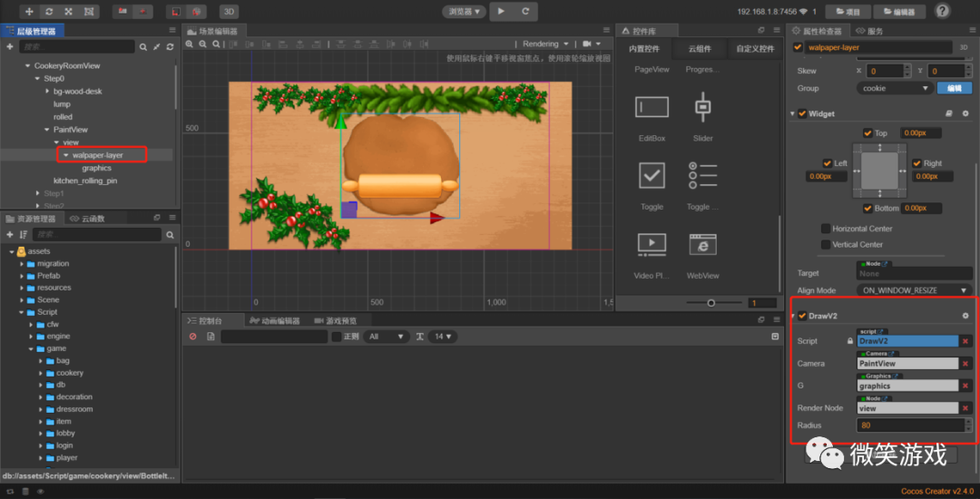Select the Rect transform tool

tap(89, 11)
